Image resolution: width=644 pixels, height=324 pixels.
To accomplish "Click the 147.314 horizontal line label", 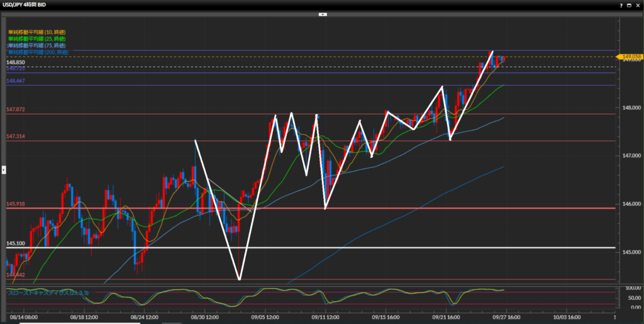I will [x=16, y=137].
